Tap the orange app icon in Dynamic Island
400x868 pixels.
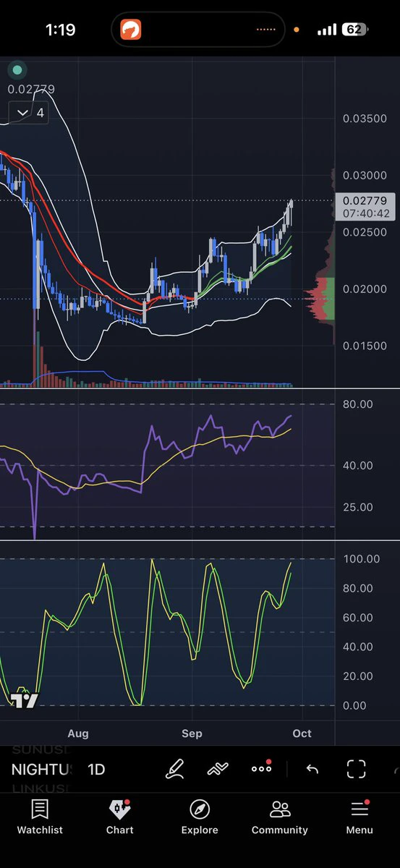coord(131,30)
